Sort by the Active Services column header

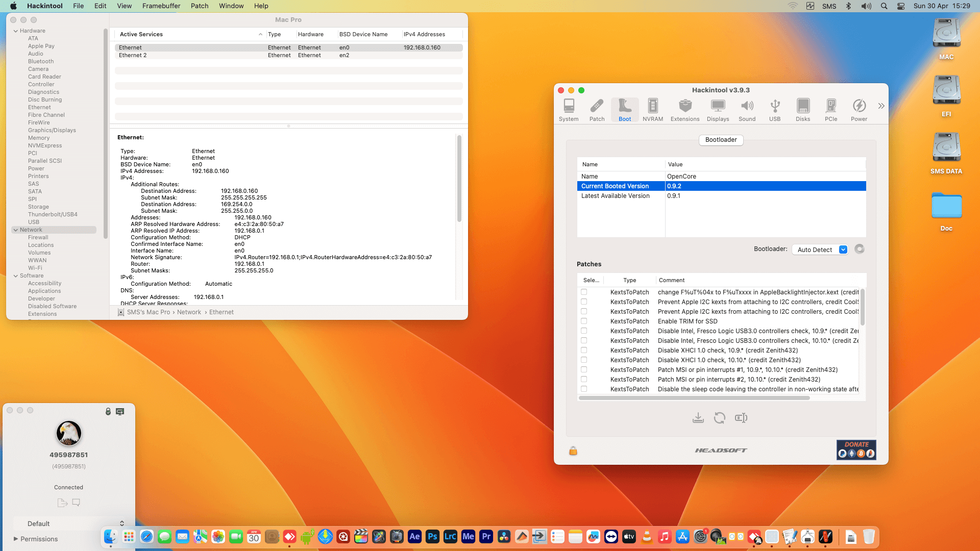coord(190,34)
